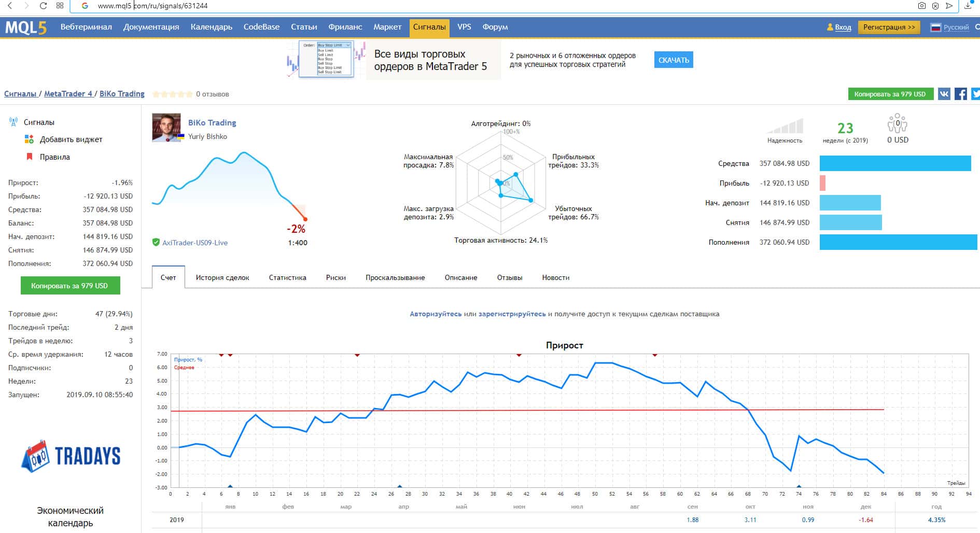Click the Добавить виджет widget icon
The height and width of the screenshot is (533, 980).
pyautogui.click(x=29, y=139)
